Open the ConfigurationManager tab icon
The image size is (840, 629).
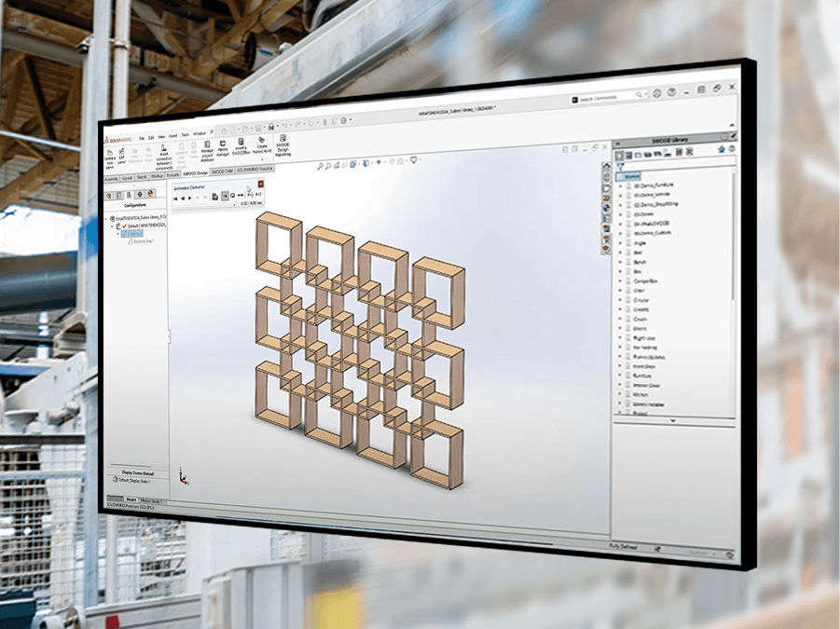(x=129, y=196)
